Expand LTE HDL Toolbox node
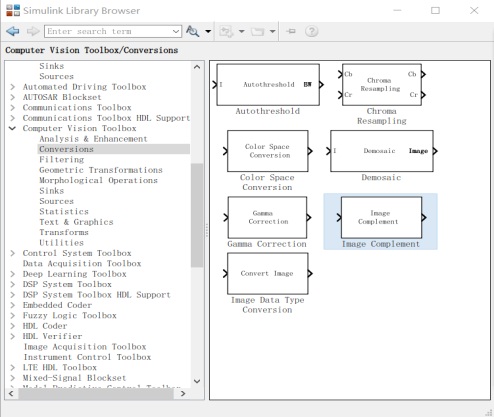Screen dimensions: 494x417 (x=13, y=368)
